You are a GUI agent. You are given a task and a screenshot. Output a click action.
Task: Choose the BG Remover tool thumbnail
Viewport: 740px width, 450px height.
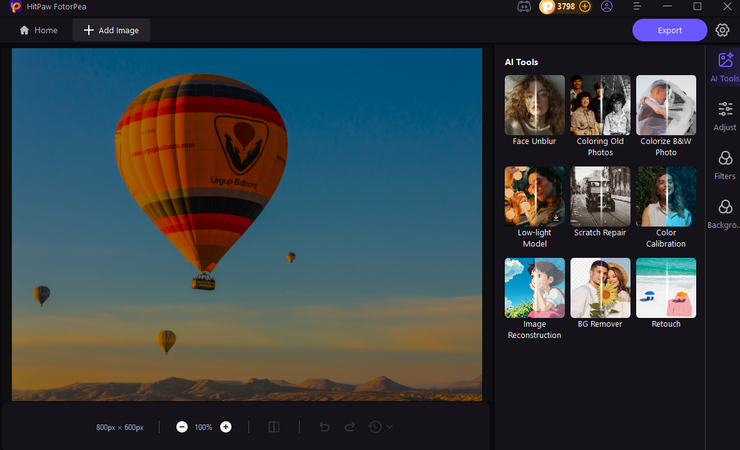[x=600, y=288]
